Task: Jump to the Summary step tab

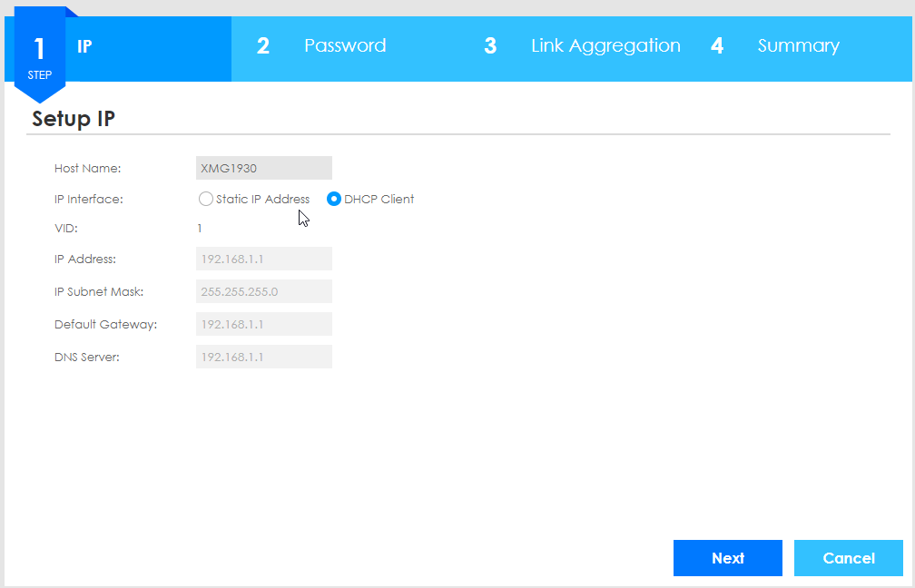Action: pyautogui.click(x=798, y=46)
